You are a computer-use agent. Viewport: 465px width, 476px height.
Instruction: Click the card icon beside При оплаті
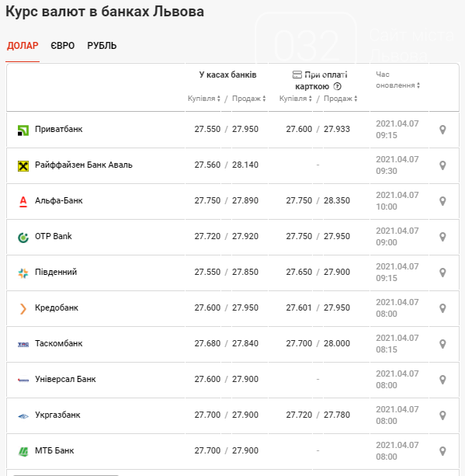click(297, 75)
